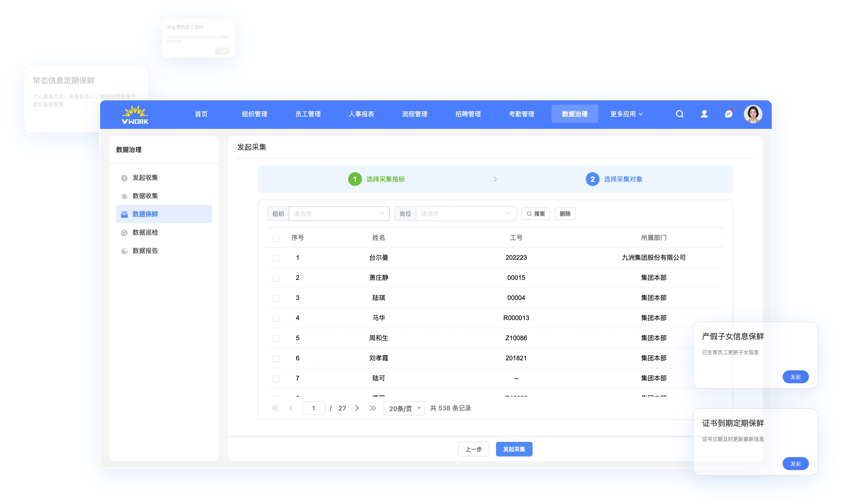Check the row for 台尔曼
Screen dimensions: 841x504
click(x=276, y=258)
